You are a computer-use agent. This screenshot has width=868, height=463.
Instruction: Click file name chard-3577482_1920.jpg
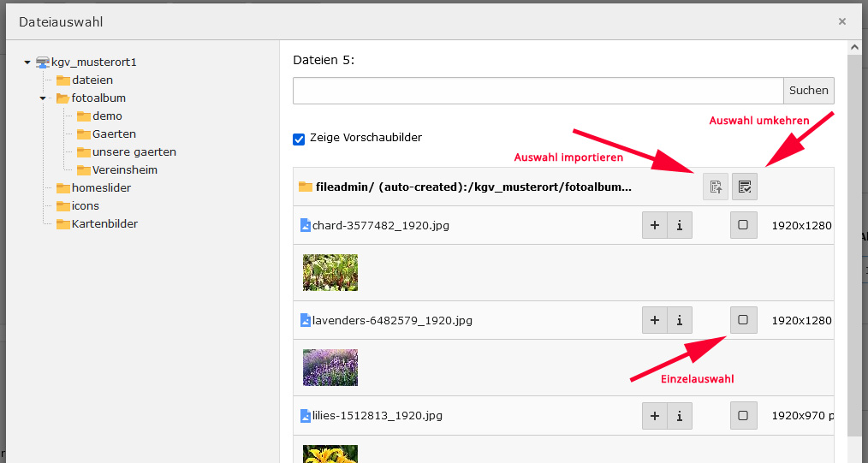point(381,226)
